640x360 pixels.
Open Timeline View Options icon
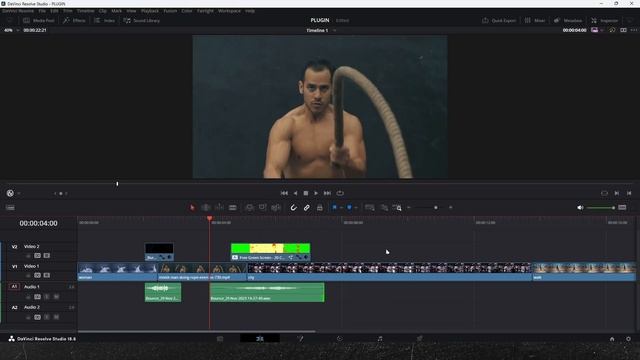pos(10,208)
